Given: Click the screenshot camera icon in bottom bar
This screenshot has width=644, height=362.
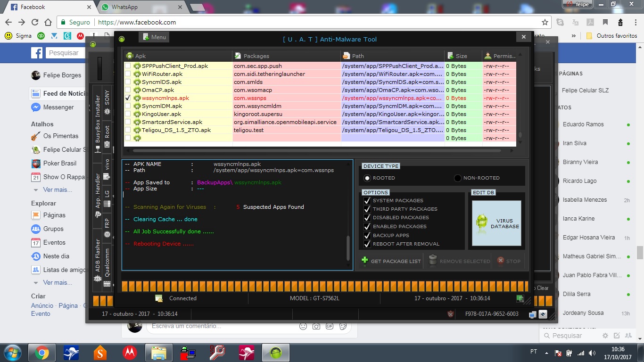Looking at the screenshot, I should (x=543, y=314).
